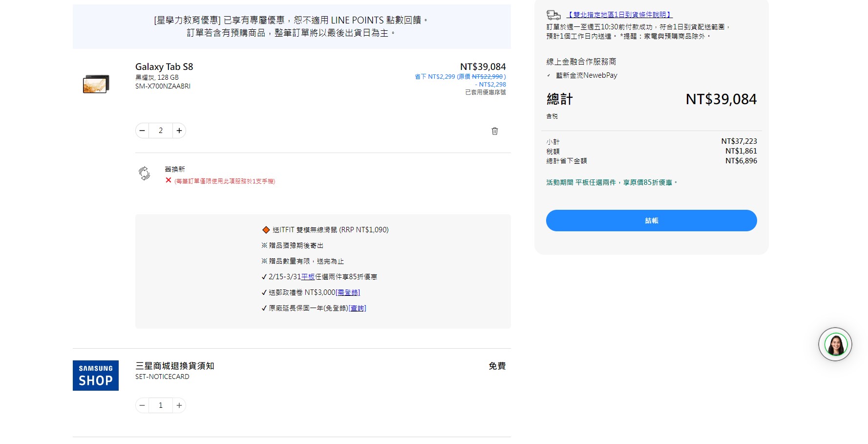Click the [需登錄] registration link
This screenshot has width=868, height=444.
[x=347, y=292]
